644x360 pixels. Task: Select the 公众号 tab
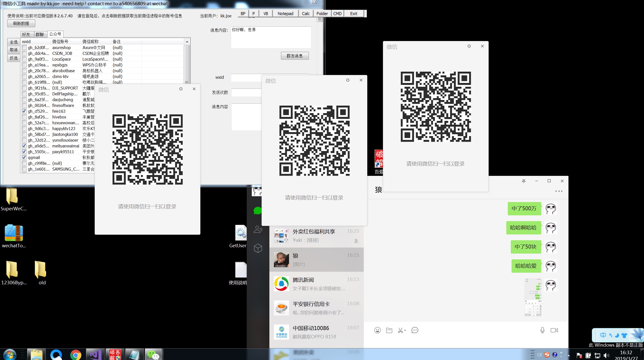coord(55,34)
